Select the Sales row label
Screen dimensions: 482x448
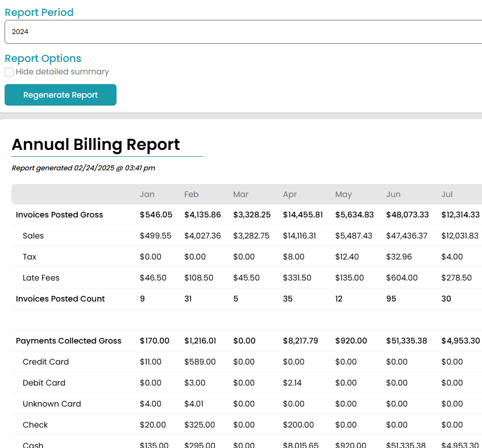33,236
